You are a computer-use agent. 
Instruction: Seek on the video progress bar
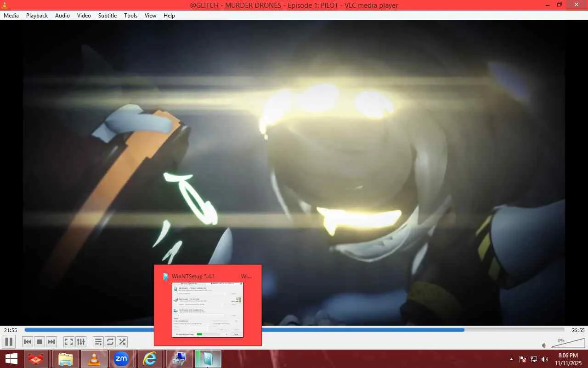pos(294,330)
